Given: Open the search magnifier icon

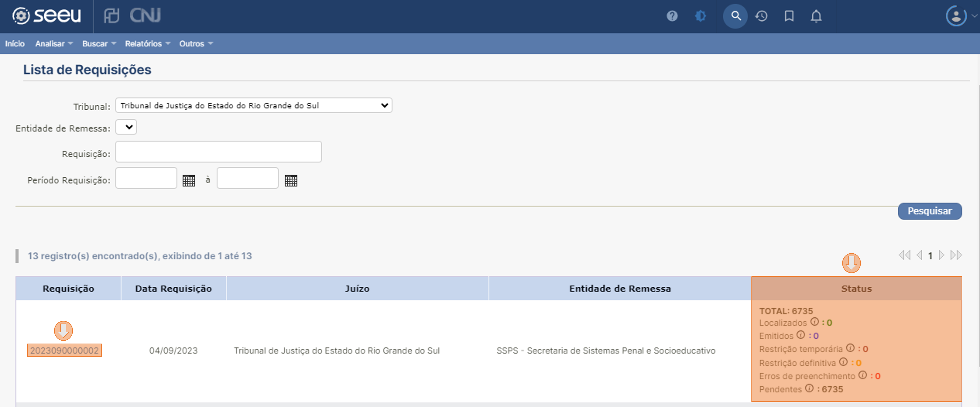Looking at the screenshot, I should tap(735, 16).
